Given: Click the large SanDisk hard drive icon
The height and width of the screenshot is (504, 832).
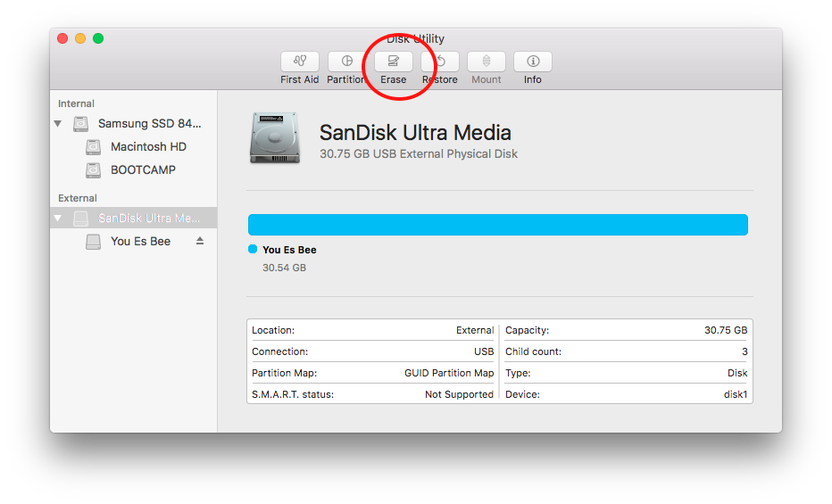Looking at the screenshot, I should pyautogui.click(x=275, y=137).
